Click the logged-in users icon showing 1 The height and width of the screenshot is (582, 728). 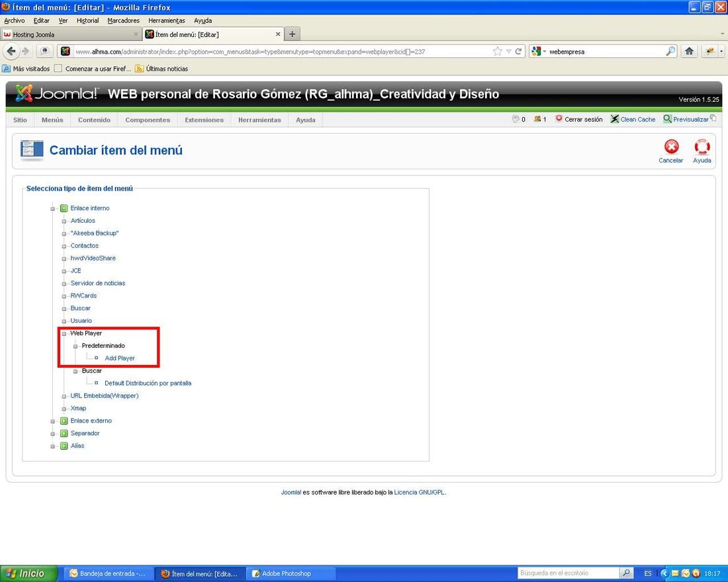tap(537, 119)
